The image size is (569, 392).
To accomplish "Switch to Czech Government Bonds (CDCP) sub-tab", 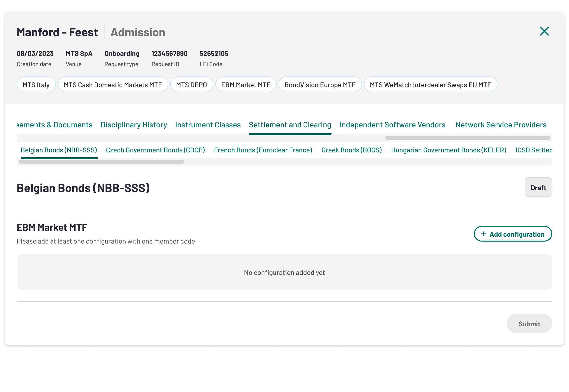I will coord(155,150).
